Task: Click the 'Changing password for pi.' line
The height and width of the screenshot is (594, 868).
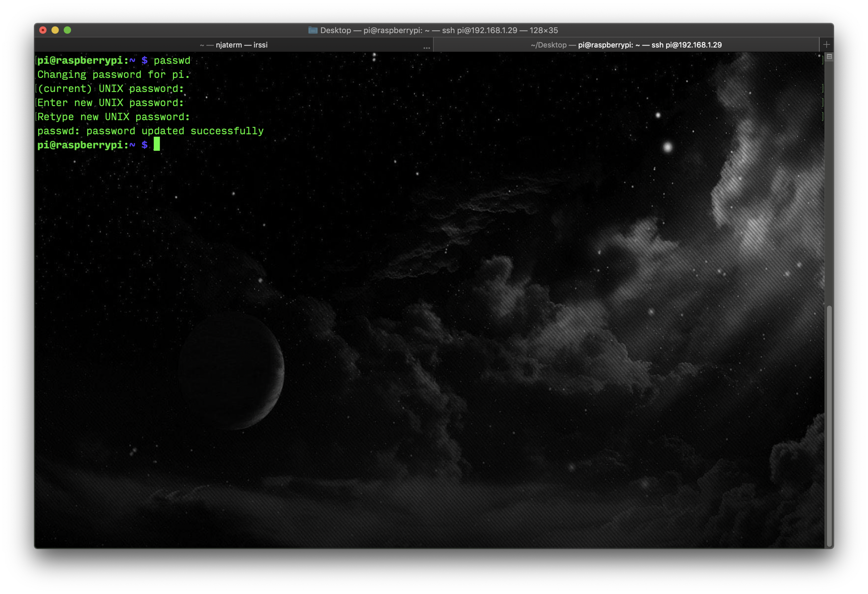Action: (114, 75)
